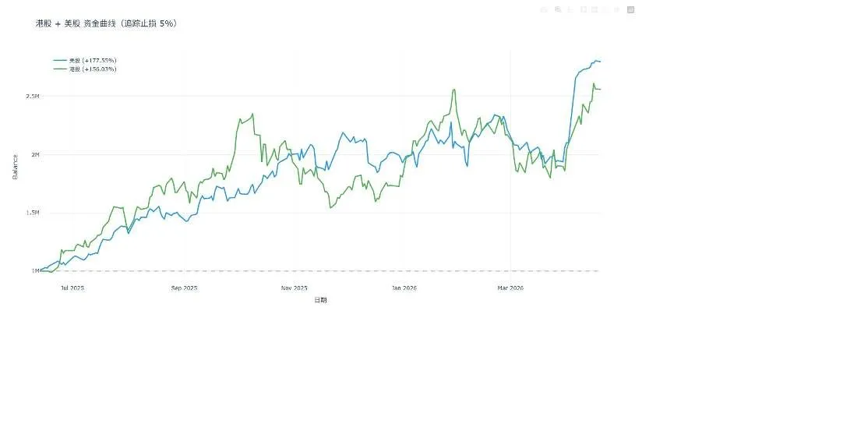
Task: Click the blue 美股 line's final endpoint
Action: [x=600, y=62]
